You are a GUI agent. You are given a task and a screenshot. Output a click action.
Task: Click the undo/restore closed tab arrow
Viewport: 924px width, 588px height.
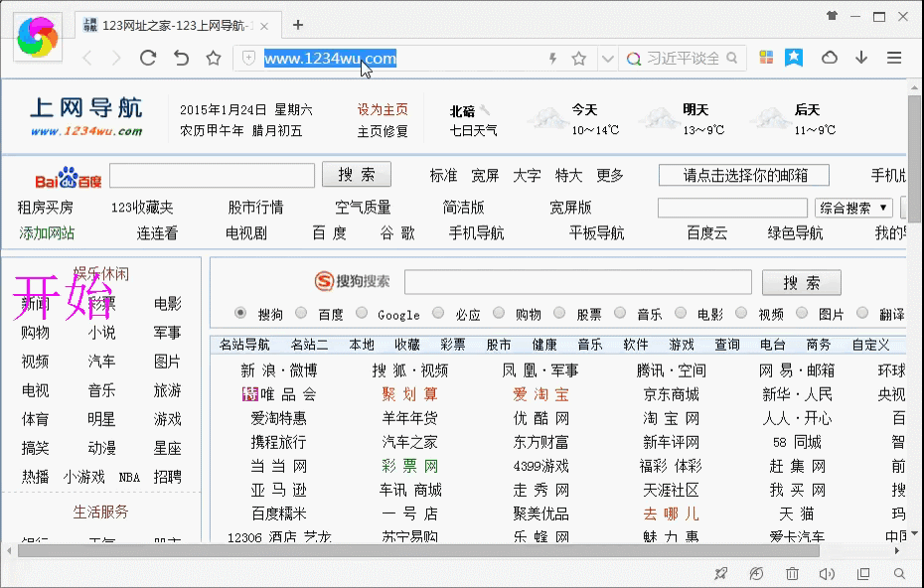[181, 58]
